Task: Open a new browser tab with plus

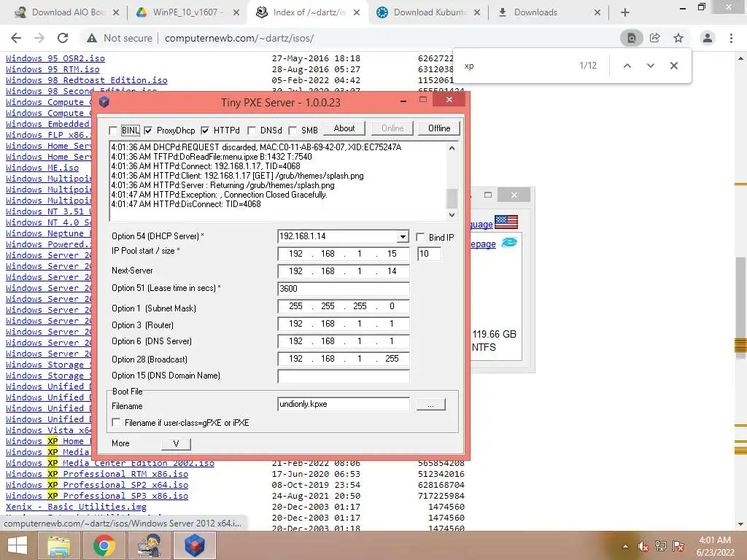Action: [x=625, y=12]
